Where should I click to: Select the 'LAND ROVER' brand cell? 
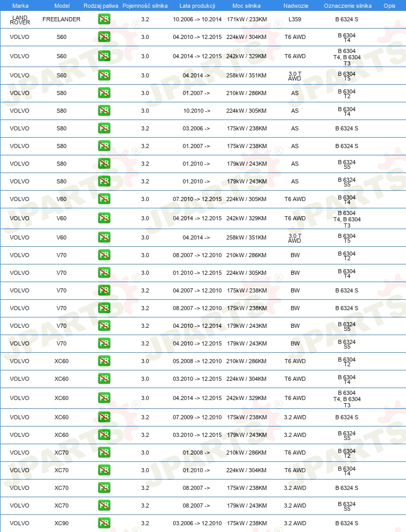click(x=20, y=20)
